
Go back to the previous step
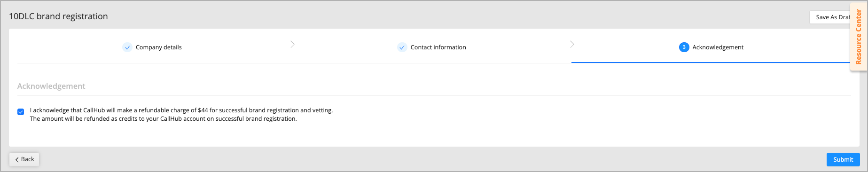pyautogui.click(x=24, y=159)
